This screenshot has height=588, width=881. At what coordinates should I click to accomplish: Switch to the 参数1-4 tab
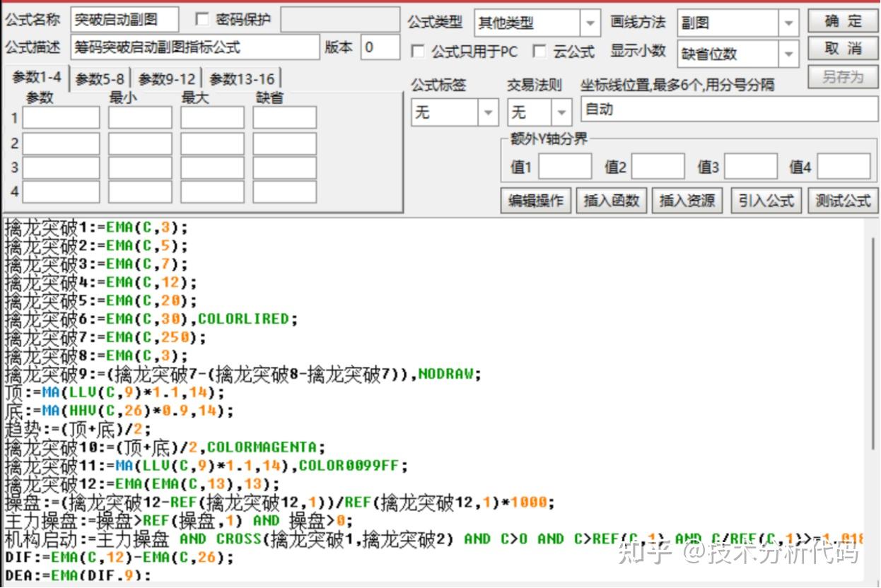(x=35, y=78)
